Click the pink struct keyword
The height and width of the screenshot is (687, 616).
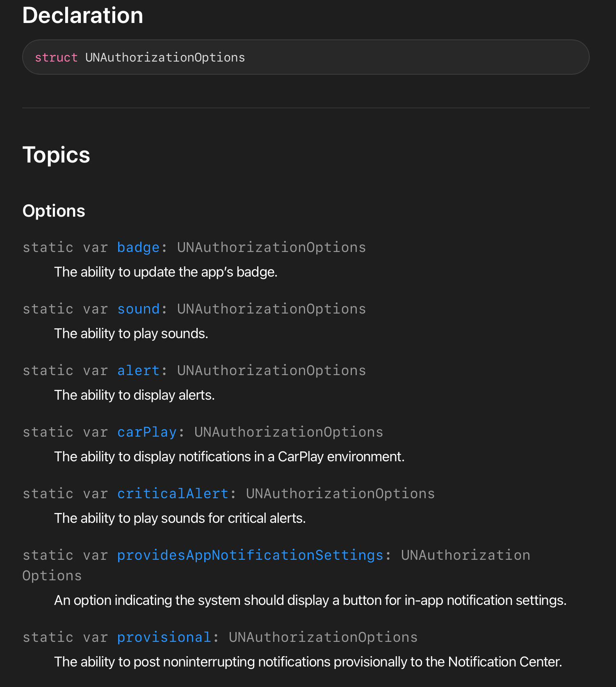point(56,57)
